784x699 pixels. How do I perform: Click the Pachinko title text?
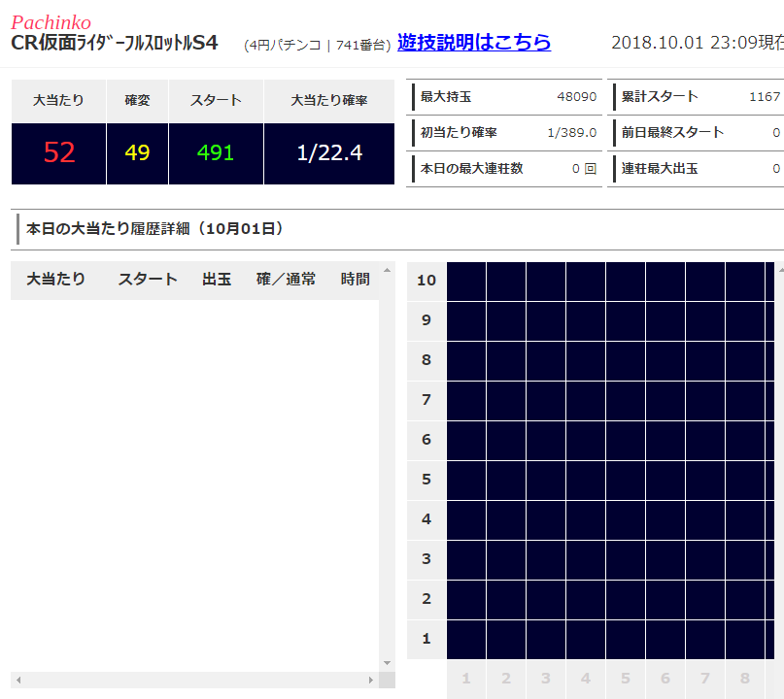[51, 22]
